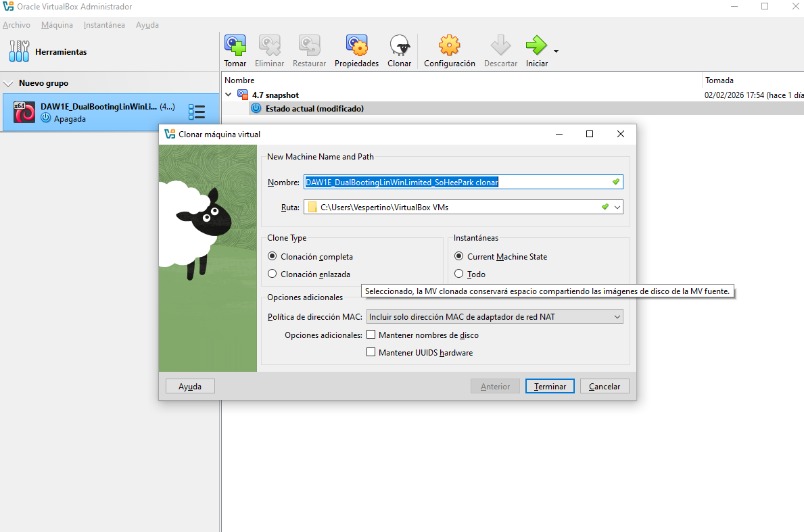Image resolution: width=804 pixels, height=532 pixels.
Task: Select the 4.7 snapshot row
Action: (513, 95)
